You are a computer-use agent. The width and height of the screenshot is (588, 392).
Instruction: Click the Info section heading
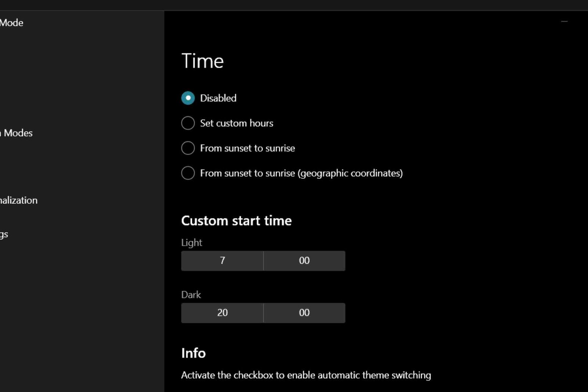tap(193, 353)
